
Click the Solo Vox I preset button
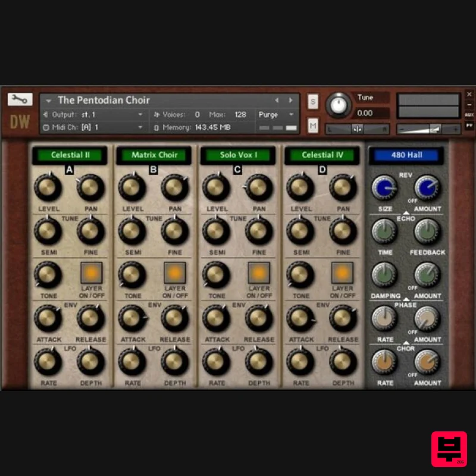238,155
